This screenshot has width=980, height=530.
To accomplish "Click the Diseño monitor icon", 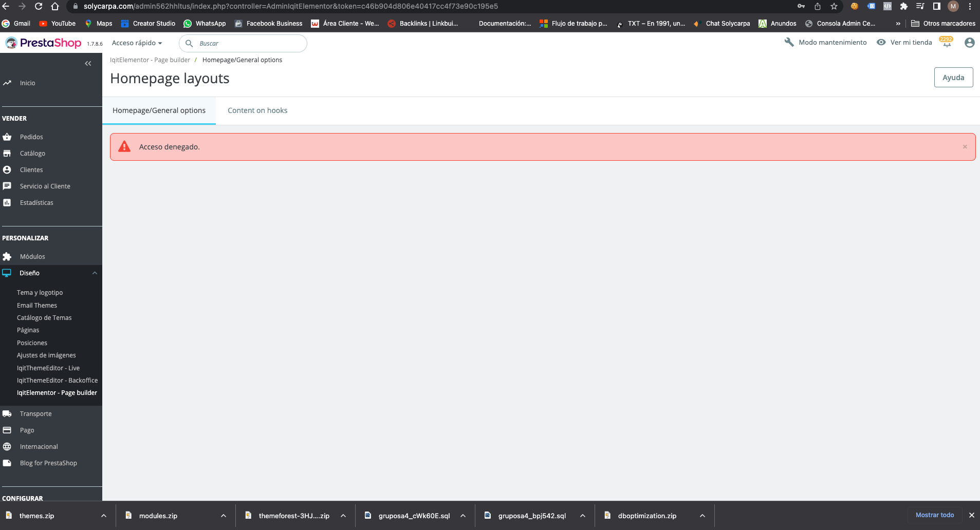I will tap(7, 273).
